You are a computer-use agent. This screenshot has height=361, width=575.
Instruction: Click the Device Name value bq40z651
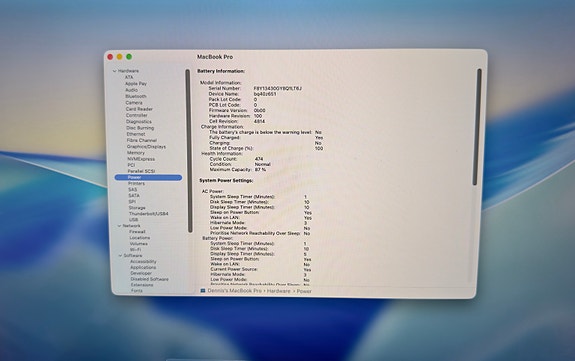point(265,94)
